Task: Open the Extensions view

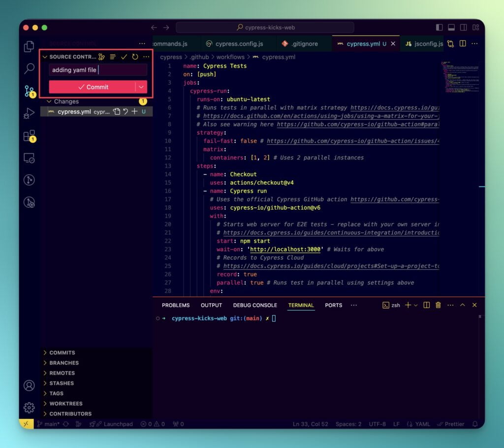Action: 29,136
